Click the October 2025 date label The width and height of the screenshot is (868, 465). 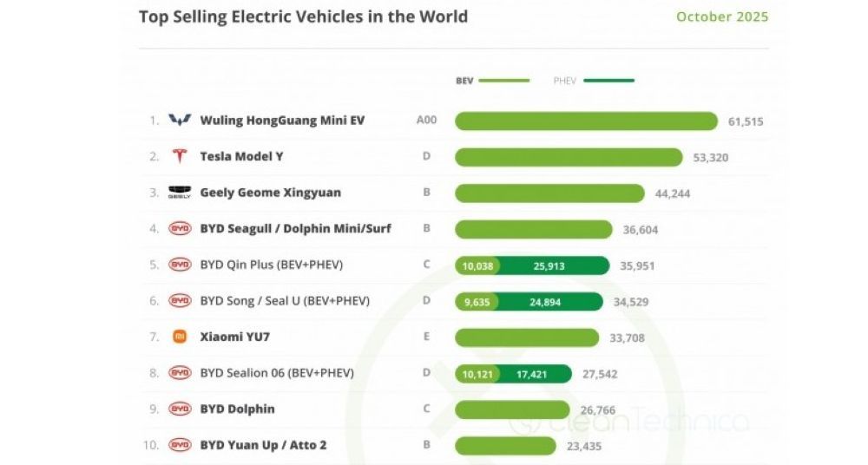(722, 16)
